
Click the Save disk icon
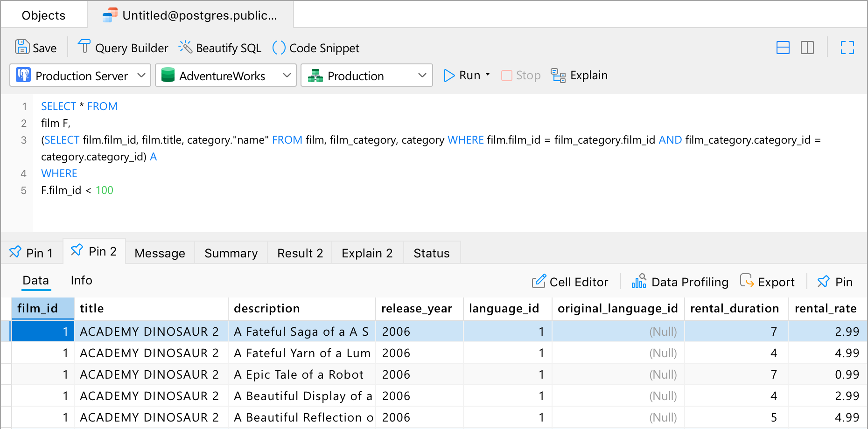pos(22,48)
